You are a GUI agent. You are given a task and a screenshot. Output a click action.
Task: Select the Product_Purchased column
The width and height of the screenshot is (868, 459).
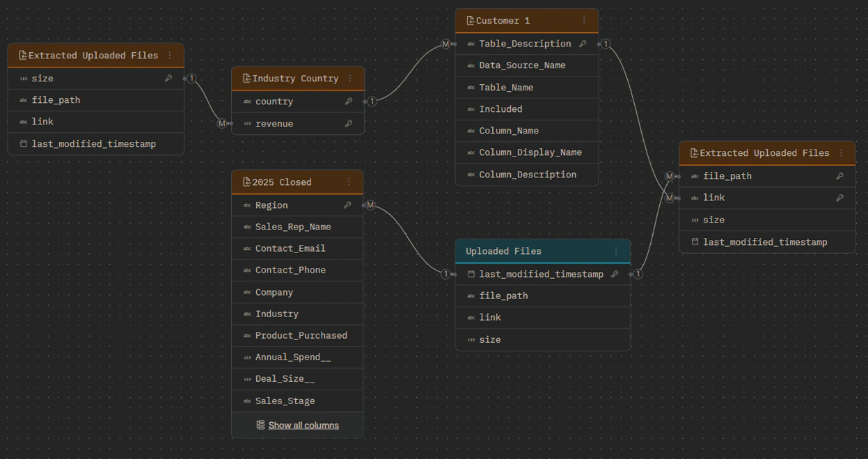[297, 335]
